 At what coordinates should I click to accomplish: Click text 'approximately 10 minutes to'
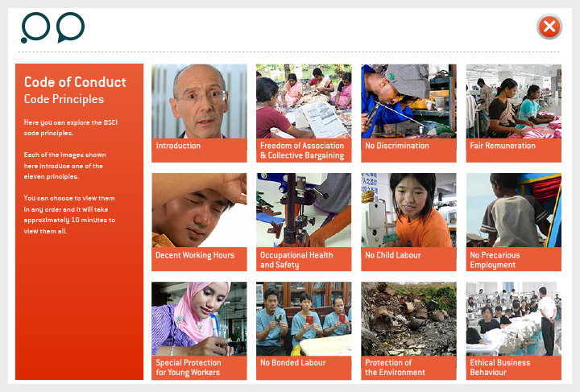[69, 220]
